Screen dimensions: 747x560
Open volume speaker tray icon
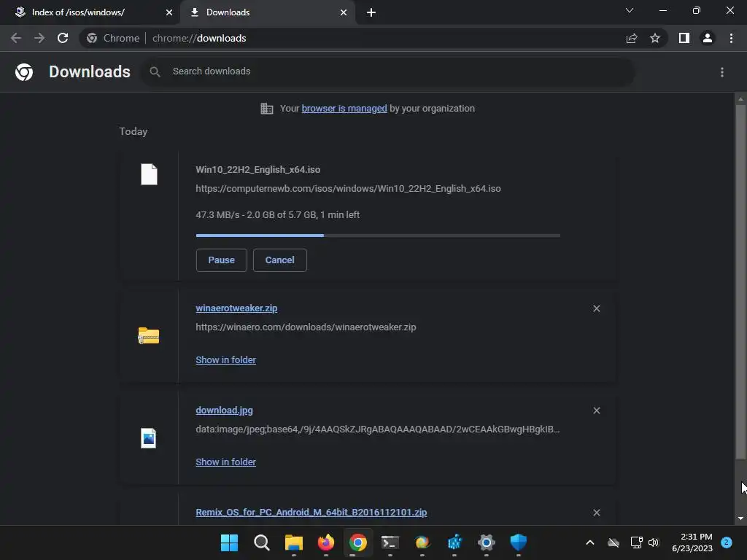coord(654,542)
